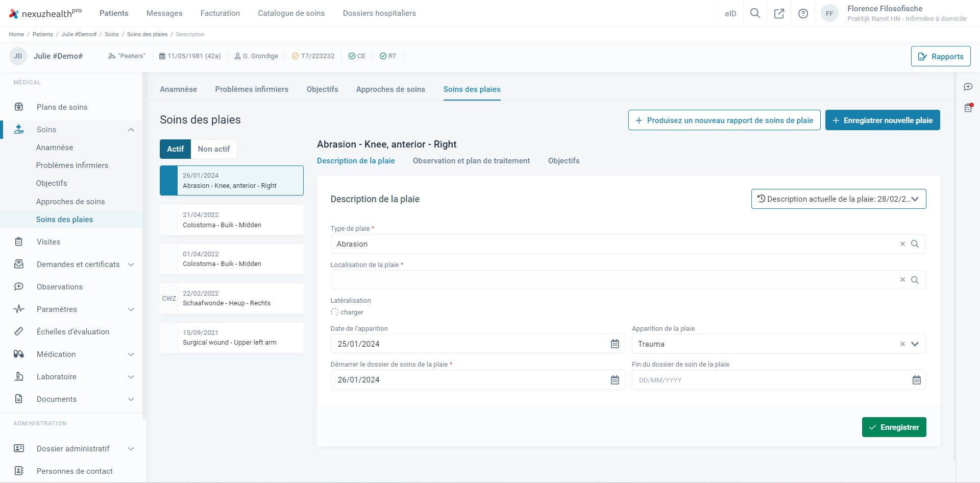Expand the Médication sidebar chevron
This screenshot has width=980, height=483.
[x=131, y=354]
